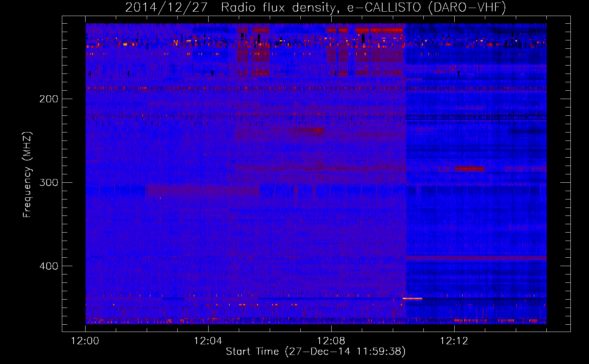Click the red emission patch near 285 MHz after 12:12
Image resolution: width=589 pixels, height=364 pixels.
469,169
